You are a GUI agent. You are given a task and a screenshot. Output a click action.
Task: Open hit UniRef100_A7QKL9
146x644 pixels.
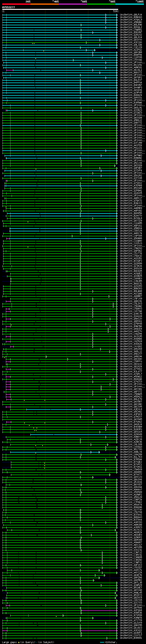131,20
